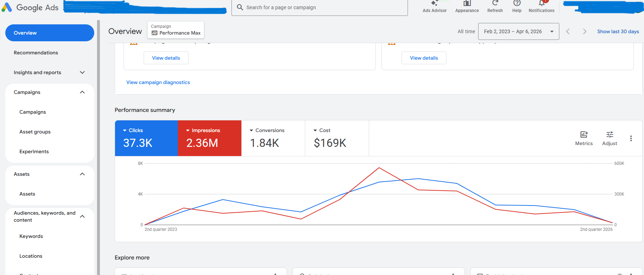Viewport: 644px width, 275px height.
Task: Focus the search for a page or campaign field
Action: click(x=320, y=7)
